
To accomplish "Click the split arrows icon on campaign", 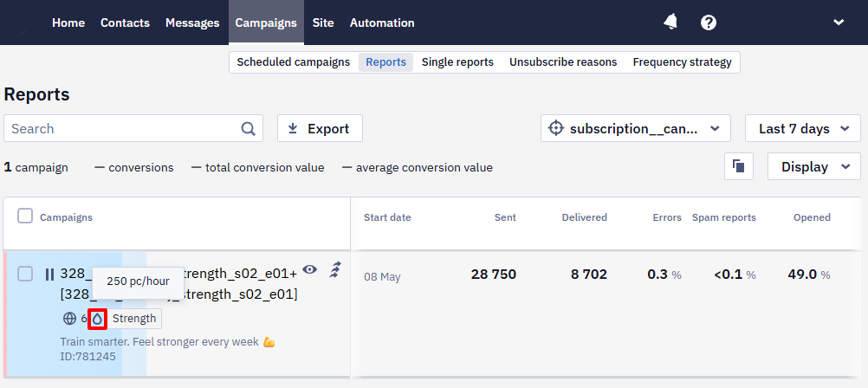I will 335,270.
